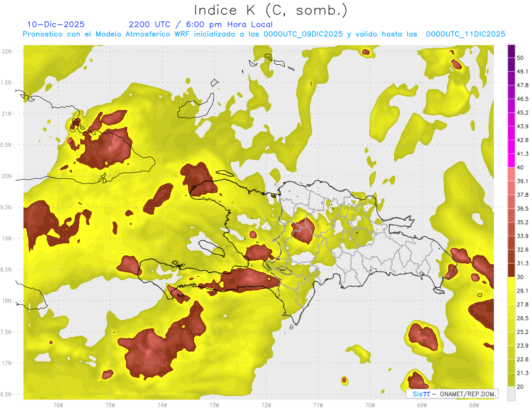Click the "21N" latitude axis label

(x=7, y=114)
